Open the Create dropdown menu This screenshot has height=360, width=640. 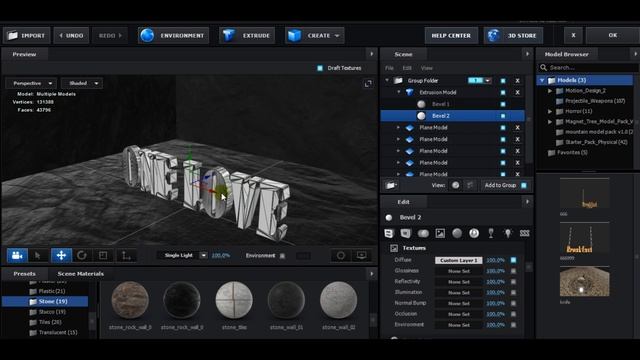(314, 36)
